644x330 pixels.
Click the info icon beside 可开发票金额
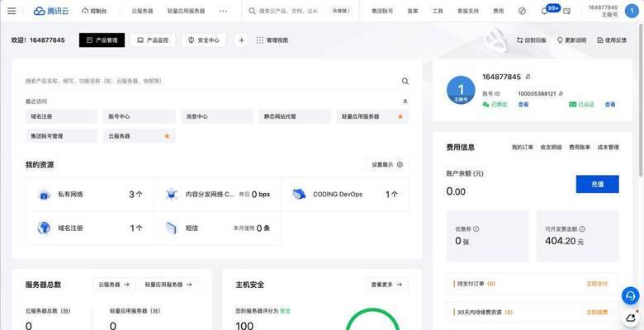tap(582, 229)
